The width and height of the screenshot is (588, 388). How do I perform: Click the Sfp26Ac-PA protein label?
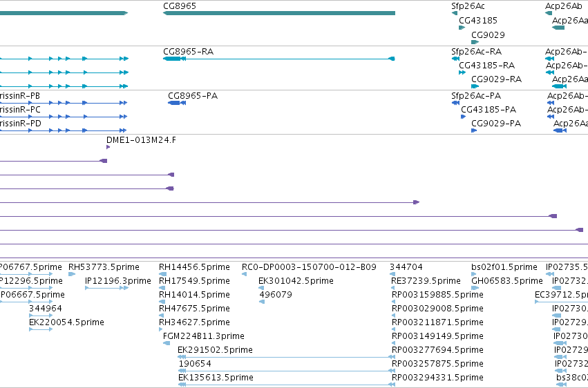tap(476, 96)
